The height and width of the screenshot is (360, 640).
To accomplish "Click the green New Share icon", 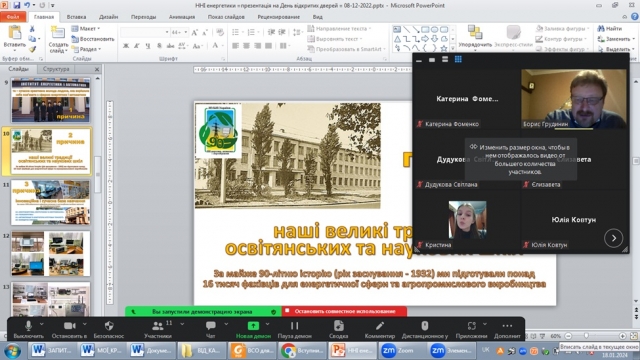I will coord(253,326).
